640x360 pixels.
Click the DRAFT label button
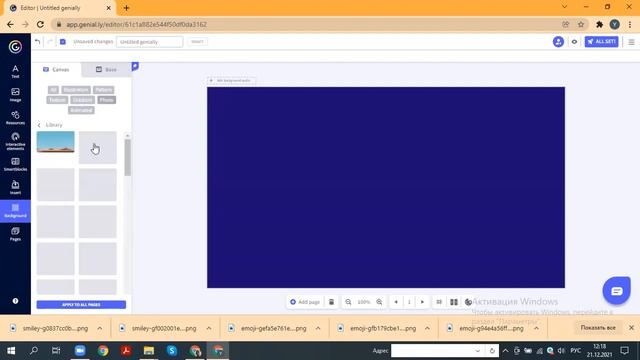197,42
